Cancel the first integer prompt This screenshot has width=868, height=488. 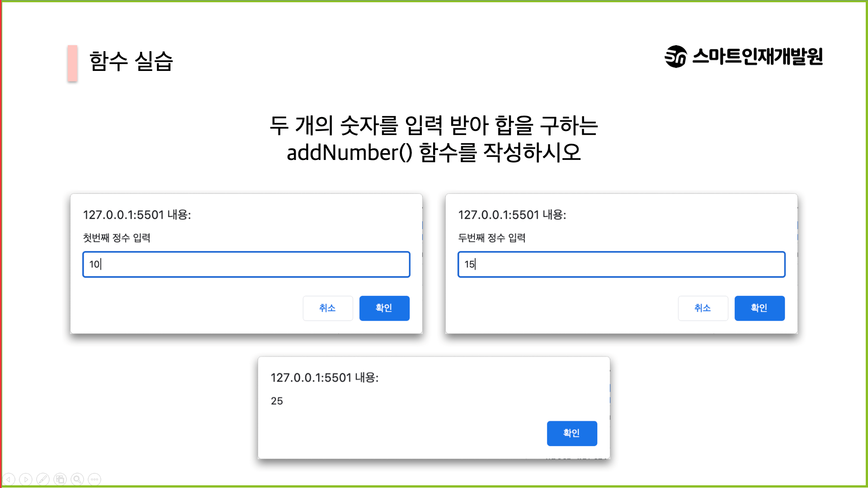(x=328, y=308)
